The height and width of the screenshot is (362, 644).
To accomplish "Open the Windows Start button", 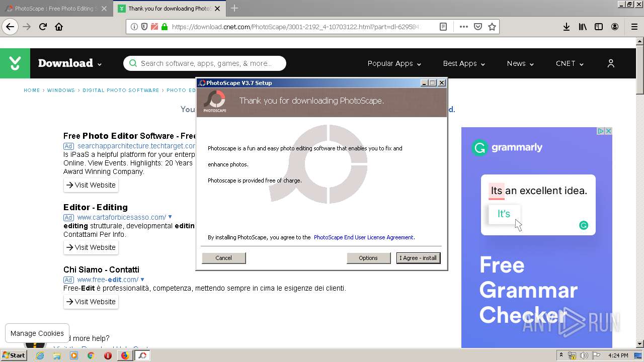I will [x=14, y=355].
